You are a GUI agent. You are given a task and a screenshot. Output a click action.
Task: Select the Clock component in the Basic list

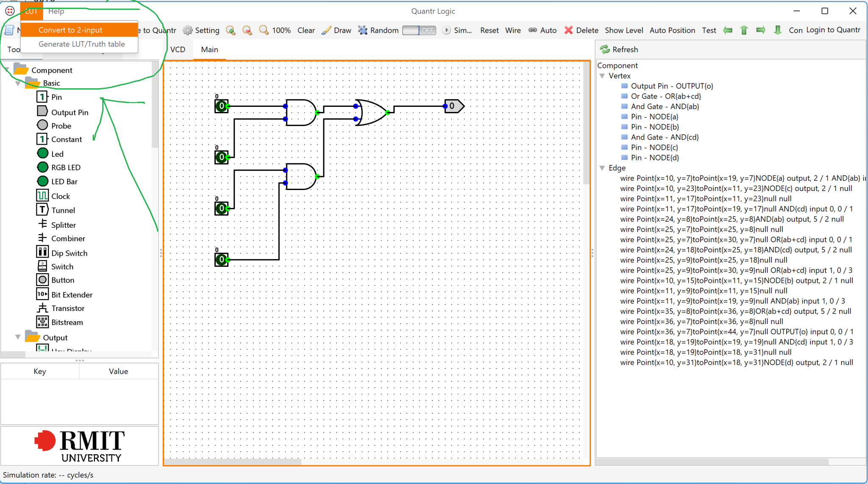click(x=60, y=196)
